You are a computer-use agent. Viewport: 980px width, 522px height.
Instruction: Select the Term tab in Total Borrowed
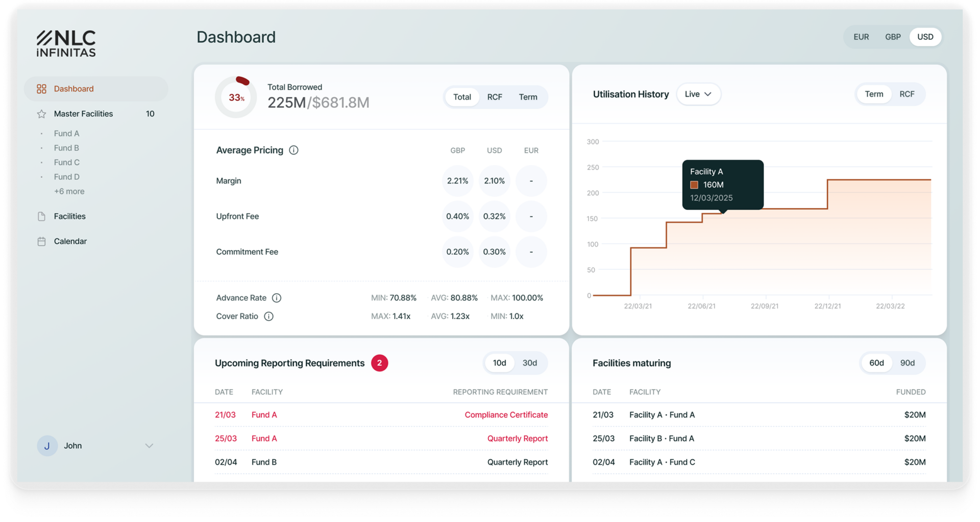point(528,97)
